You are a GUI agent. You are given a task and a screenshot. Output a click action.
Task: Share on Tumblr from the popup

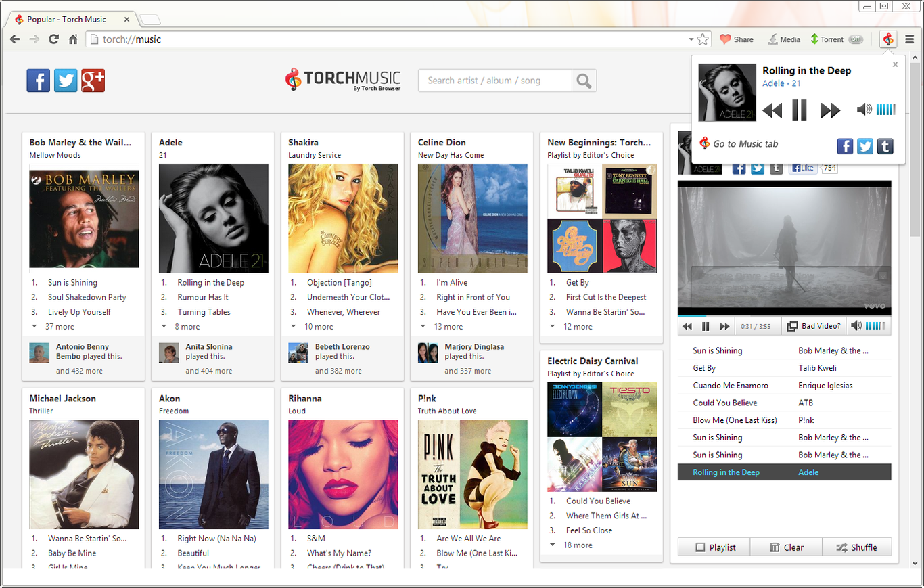point(885,145)
